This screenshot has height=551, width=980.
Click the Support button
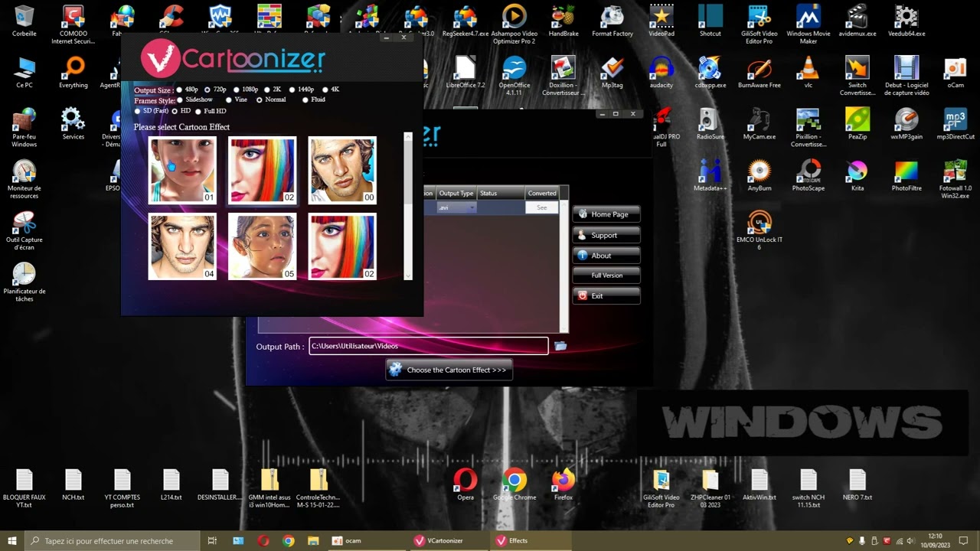pos(606,235)
